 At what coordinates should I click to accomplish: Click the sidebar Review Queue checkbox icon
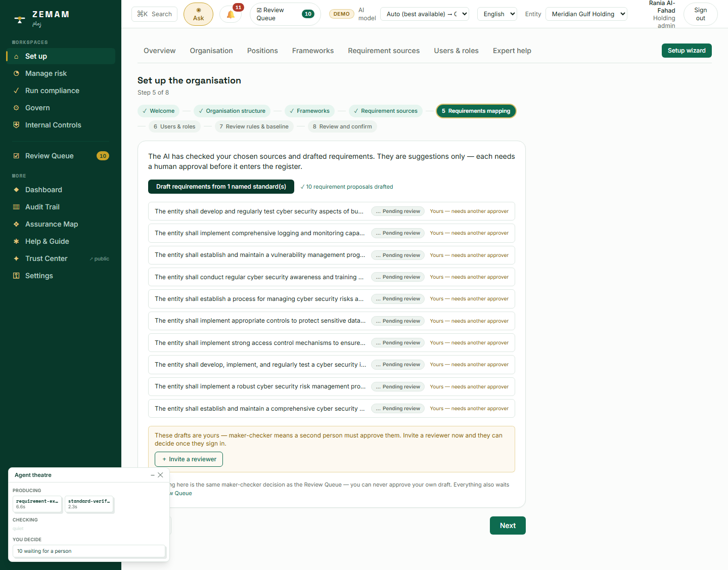(x=16, y=156)
